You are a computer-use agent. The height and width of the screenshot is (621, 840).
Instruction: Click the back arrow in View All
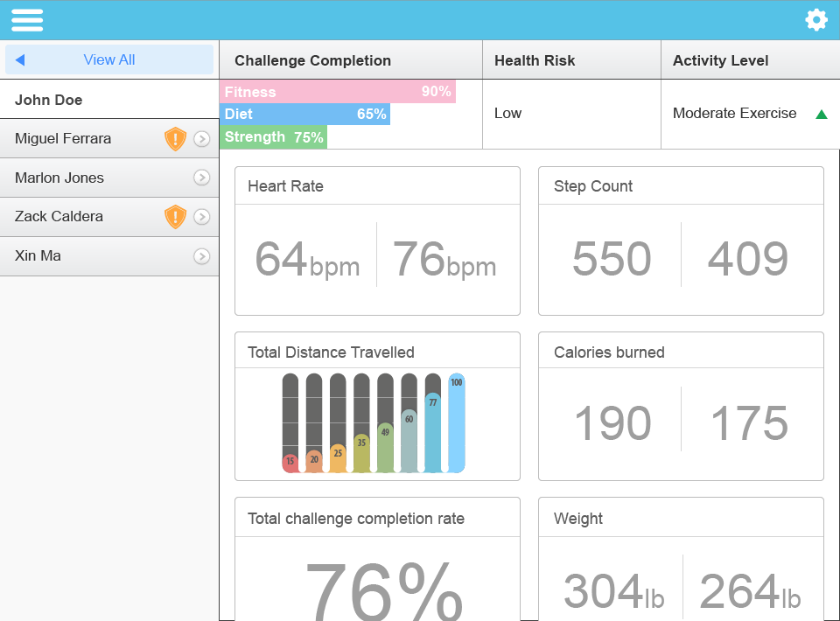pyautogui.click(x=20, y=60)
